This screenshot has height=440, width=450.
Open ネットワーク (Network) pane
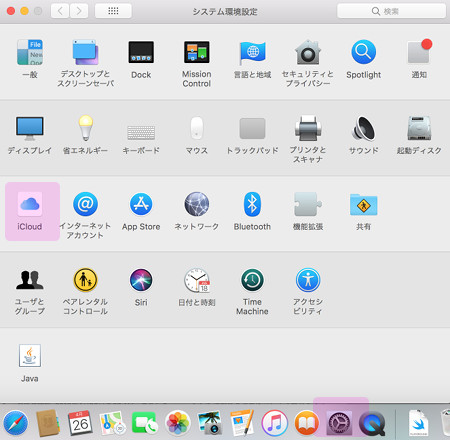[x=197, y=204]
